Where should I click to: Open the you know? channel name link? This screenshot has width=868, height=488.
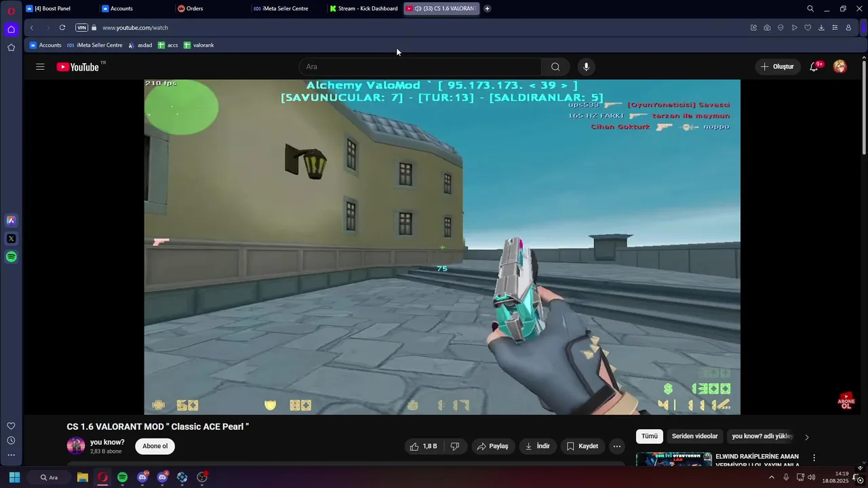[x=107, y=442]
